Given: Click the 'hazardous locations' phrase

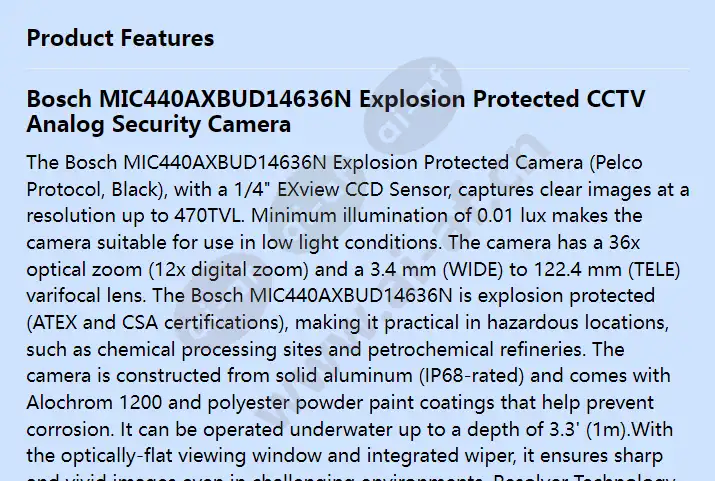Looking at the screenshot, I should 578,323.
